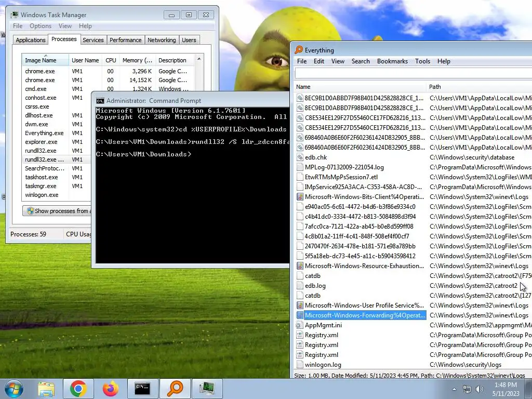The width and height of the screenshot is (532, 399).
Task: Select the Microsoft-Windows-Bits-Client event log icon
Action: 300,197
